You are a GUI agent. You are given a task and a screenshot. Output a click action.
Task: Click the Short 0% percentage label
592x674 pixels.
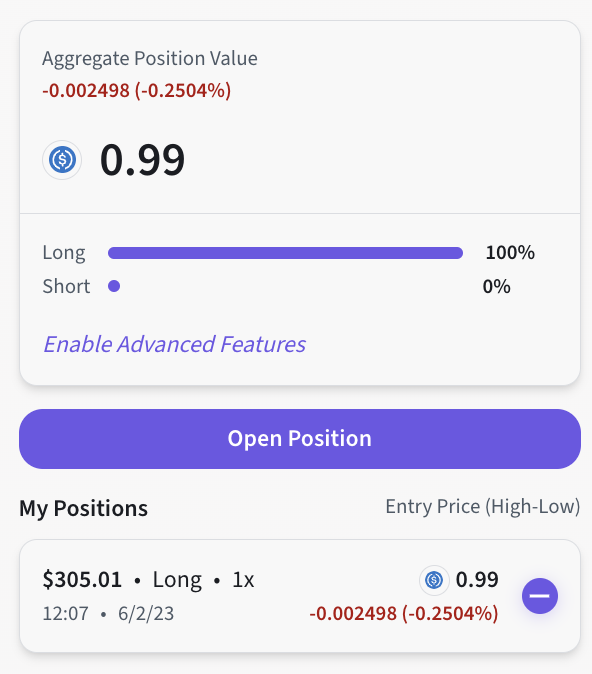[497, 286]
